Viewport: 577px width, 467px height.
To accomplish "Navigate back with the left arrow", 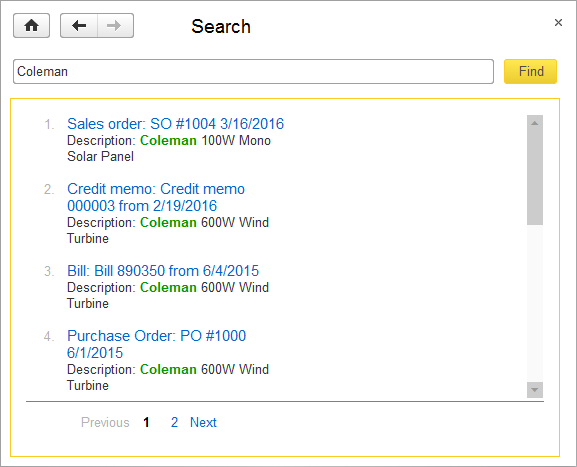I will [79, 25].
